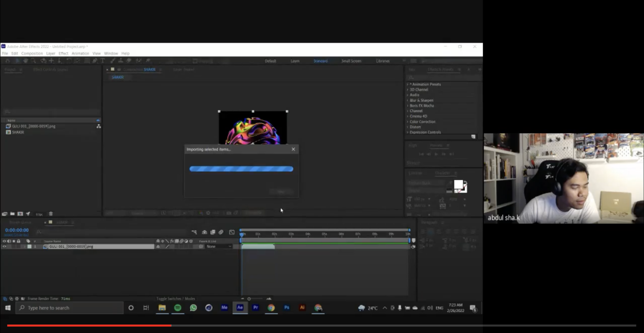The height and width of the screenshot is (333, 644).
Task: Select the Clone Stamp tool
Action: pyautogui.click(x=121, y=61)
